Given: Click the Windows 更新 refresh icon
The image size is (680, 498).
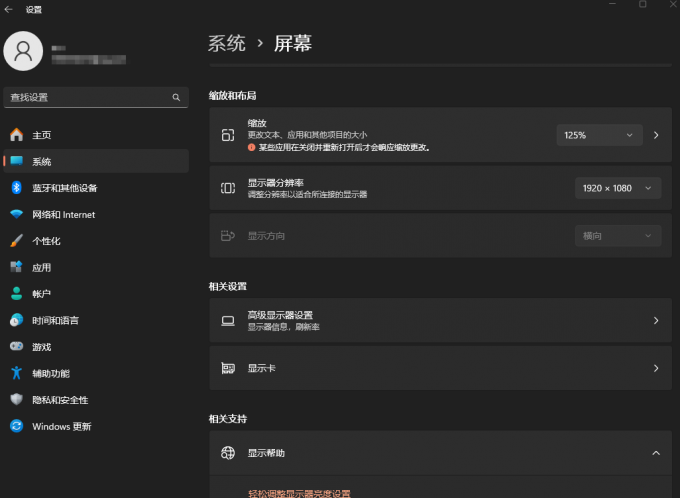Looking at the screenshot, I should click(x=16, y=426).
